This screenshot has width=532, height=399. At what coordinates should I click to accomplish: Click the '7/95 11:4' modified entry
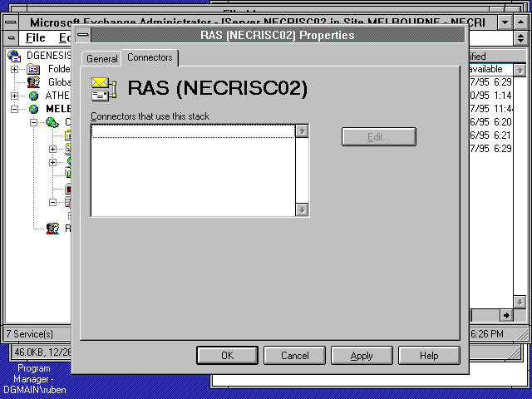(x=491, y=109)
